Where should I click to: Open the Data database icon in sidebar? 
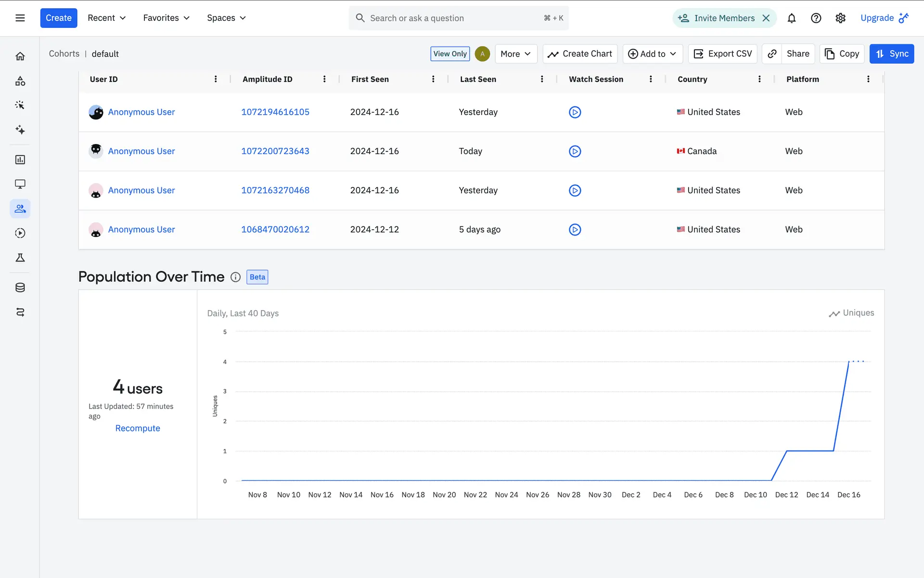pos(20,288)
